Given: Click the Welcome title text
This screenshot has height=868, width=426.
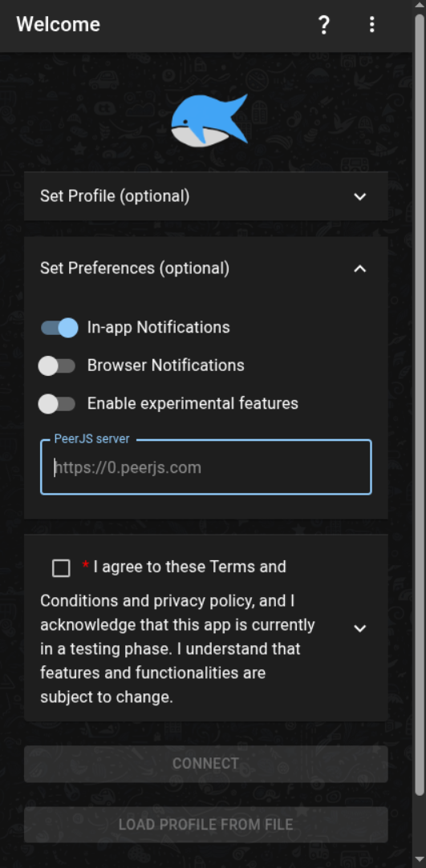Looking at the screenshot, I should pyautogui.click(x=59, y=25).
